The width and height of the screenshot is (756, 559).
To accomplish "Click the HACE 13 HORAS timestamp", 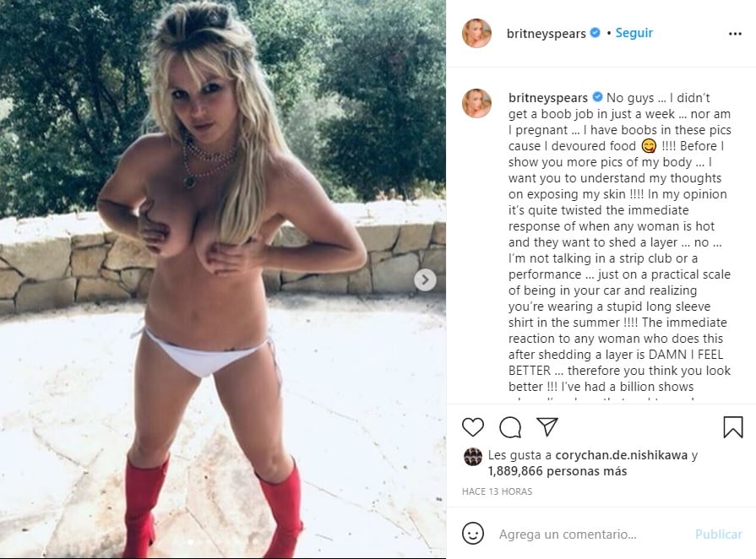I will 497,491.
